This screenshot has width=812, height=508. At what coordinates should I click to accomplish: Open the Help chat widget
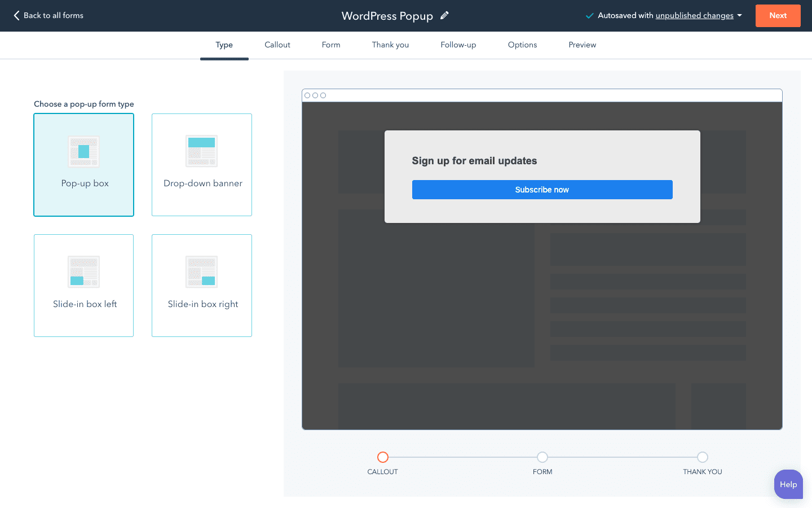pyautogui.click(x=788, y=484)
